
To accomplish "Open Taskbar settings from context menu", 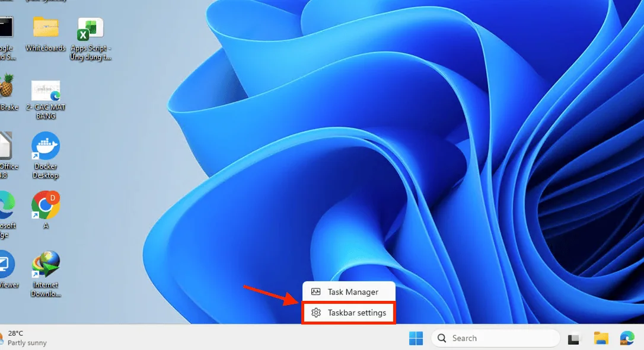I will click(349, 313).
